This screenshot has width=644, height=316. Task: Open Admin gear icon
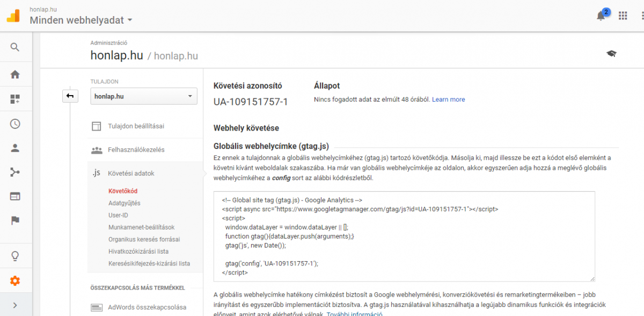[x=15, y=281]
